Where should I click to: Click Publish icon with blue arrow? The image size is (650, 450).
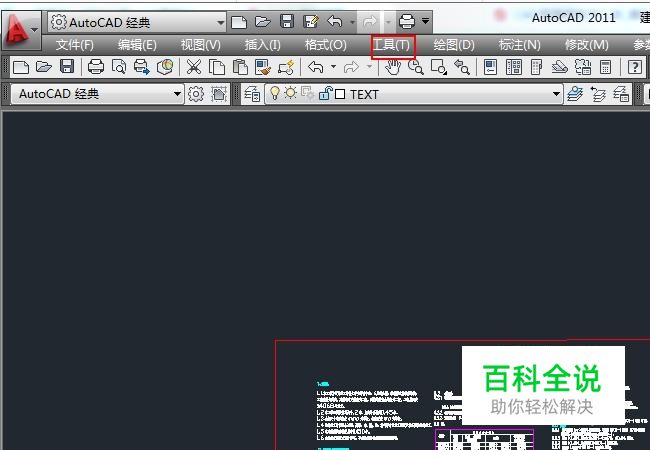[x=141, y=67]
